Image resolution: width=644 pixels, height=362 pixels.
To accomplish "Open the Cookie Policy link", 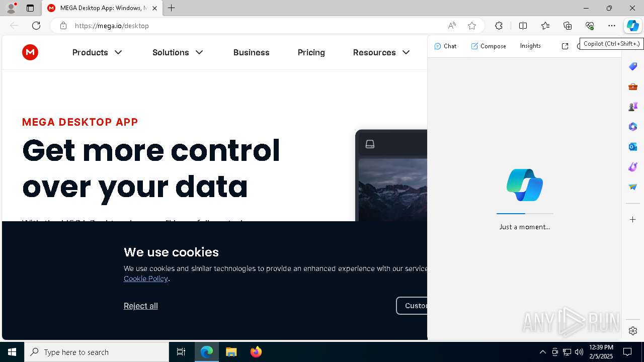I will 146,279.
